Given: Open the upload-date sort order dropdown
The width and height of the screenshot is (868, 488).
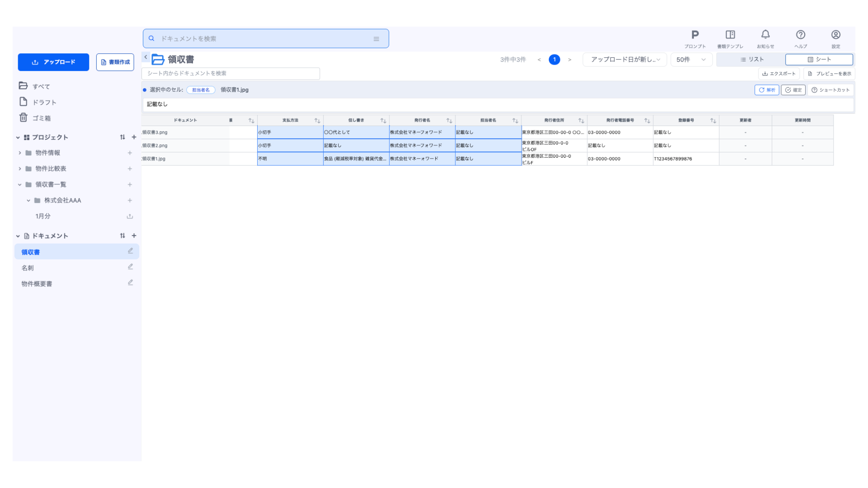Looking at the screenshot, I should point(624,60).
